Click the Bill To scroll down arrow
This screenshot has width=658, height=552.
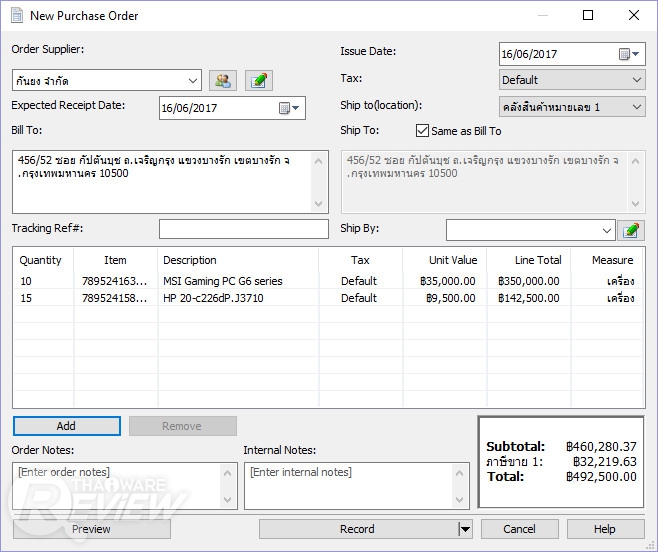coord(319,204)
